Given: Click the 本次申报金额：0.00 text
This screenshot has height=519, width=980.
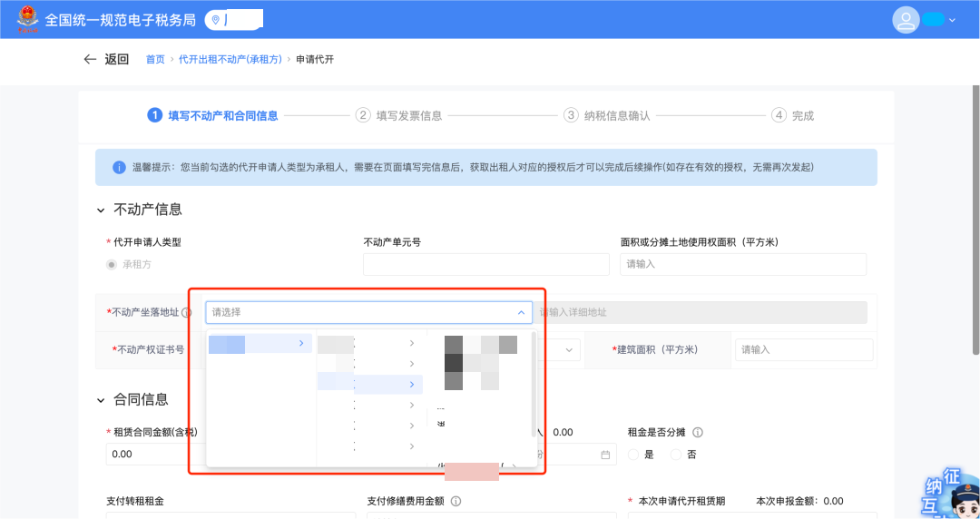Looking at the screenshot, I should (x=799, y=501).
